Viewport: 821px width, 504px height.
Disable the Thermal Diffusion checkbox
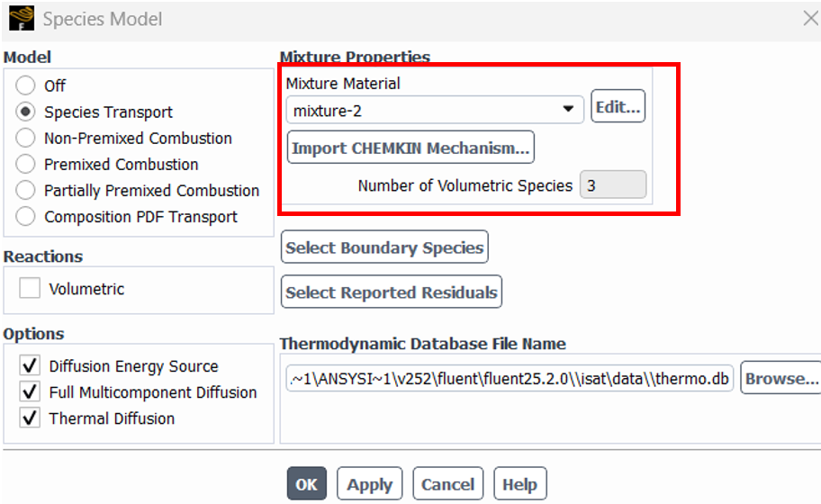30,418
